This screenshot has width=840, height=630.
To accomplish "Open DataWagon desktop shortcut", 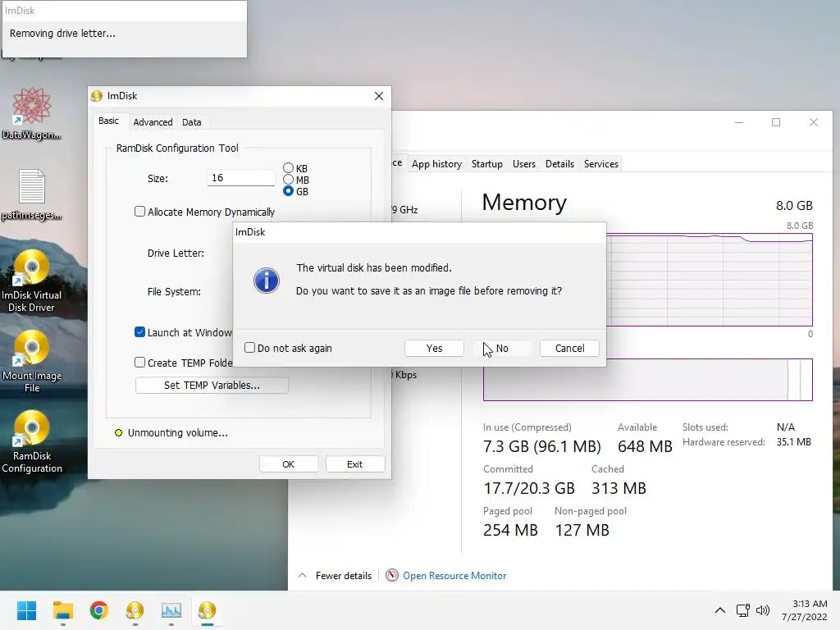I will (x=32, y=113).
